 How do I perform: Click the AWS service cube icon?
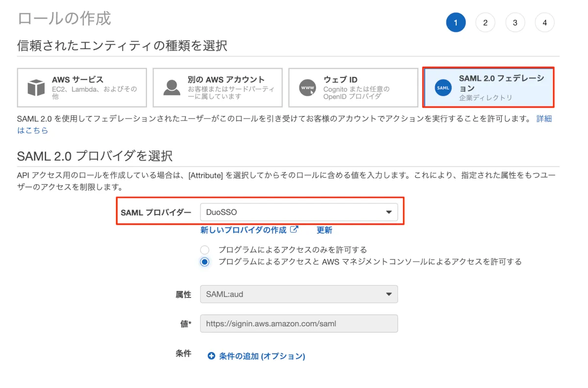tap(36, 88)
